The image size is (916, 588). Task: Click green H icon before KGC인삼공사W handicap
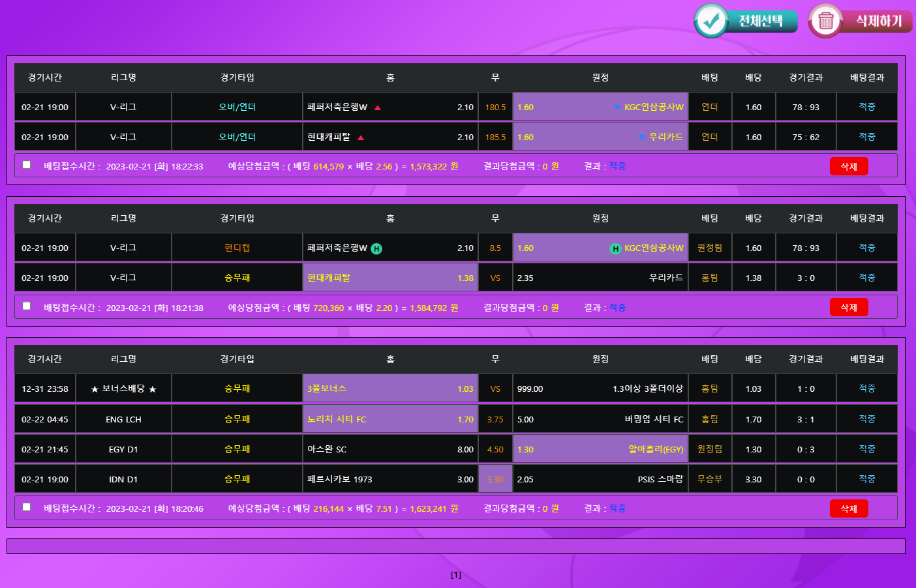click(x=615, y=248)
